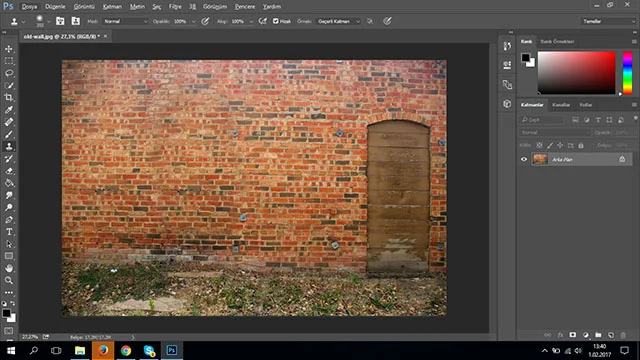Open the Opaklık percentage dropdown
Image resolution: width=640 pixels, height=360 pixels.
193,21
